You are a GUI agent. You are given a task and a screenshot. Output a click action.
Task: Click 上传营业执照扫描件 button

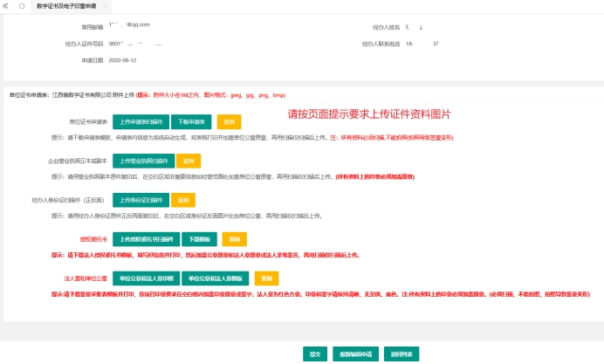[x=142, y=161]
